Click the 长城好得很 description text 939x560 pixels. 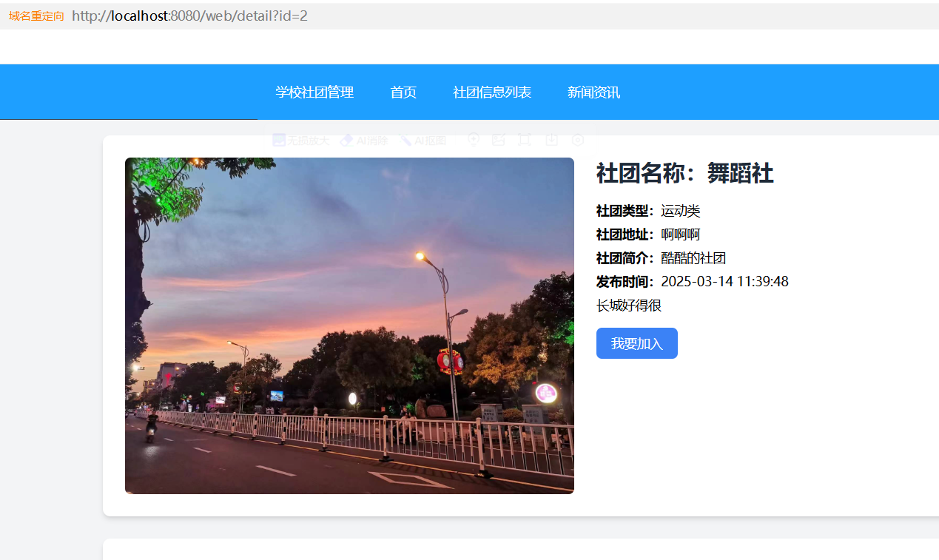628,306
